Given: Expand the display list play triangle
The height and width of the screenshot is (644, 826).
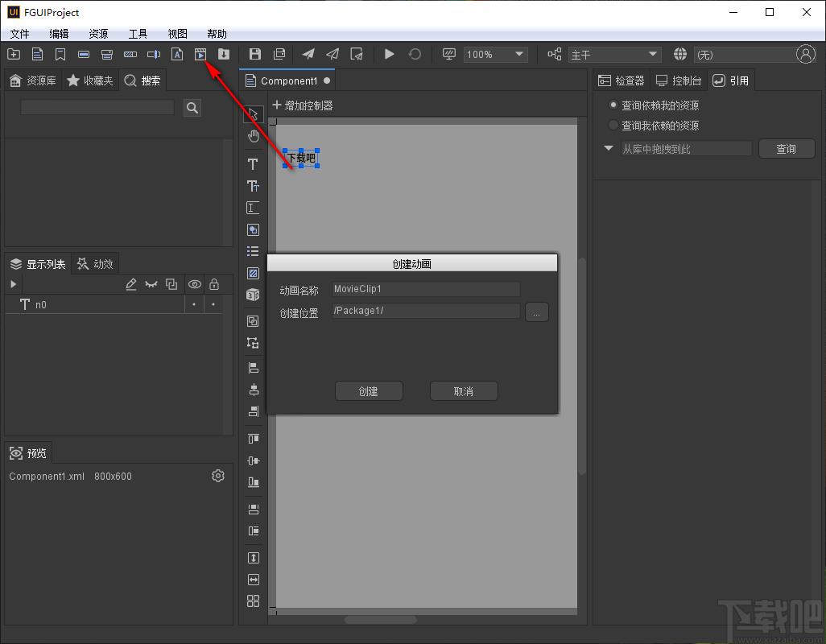Looking at the screenshot, I should coord(13,284).
